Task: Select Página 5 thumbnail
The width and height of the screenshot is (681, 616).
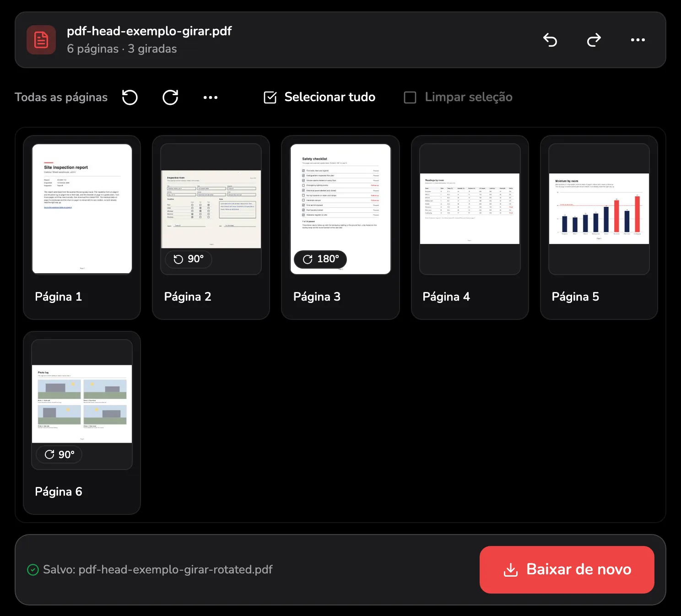Action: 599,209
